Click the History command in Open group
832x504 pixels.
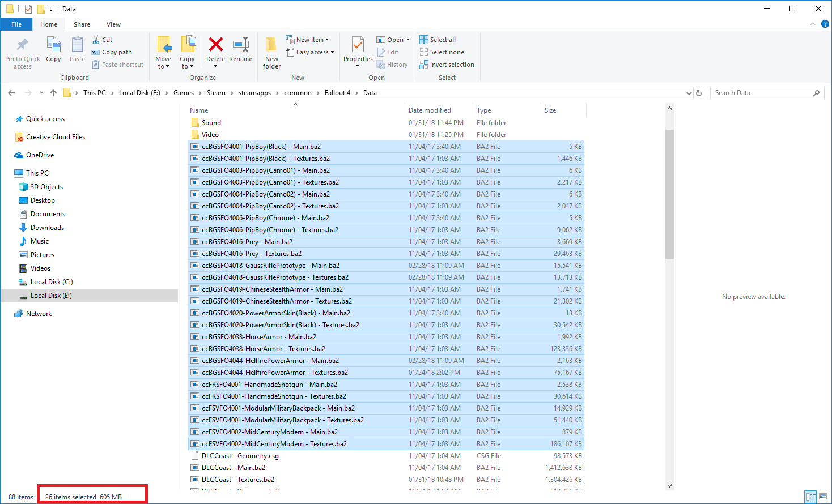click(x=392, y=65)
